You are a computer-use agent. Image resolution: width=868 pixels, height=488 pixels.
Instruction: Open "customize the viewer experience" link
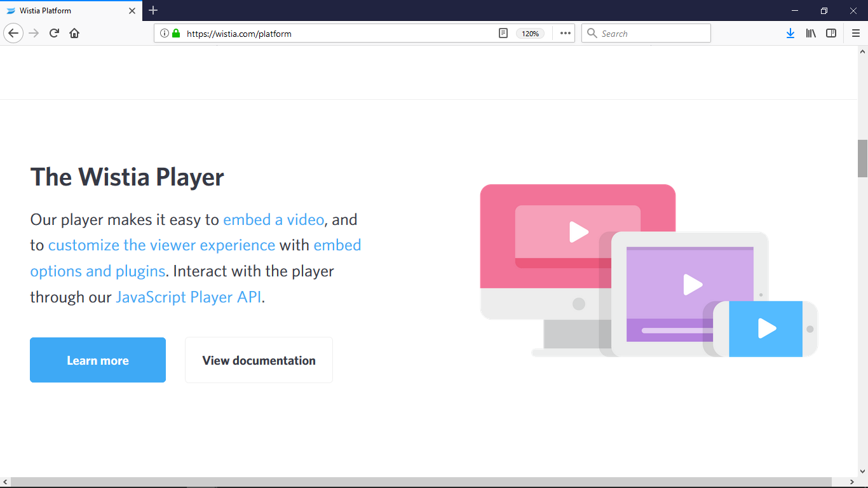(x=161, y=245)
